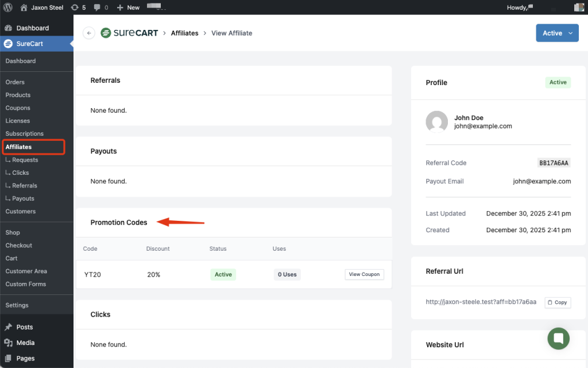Click the user avatar in admin bar
Image resolution: width=588 pixels, height=368 pixels.
[579, 7]
